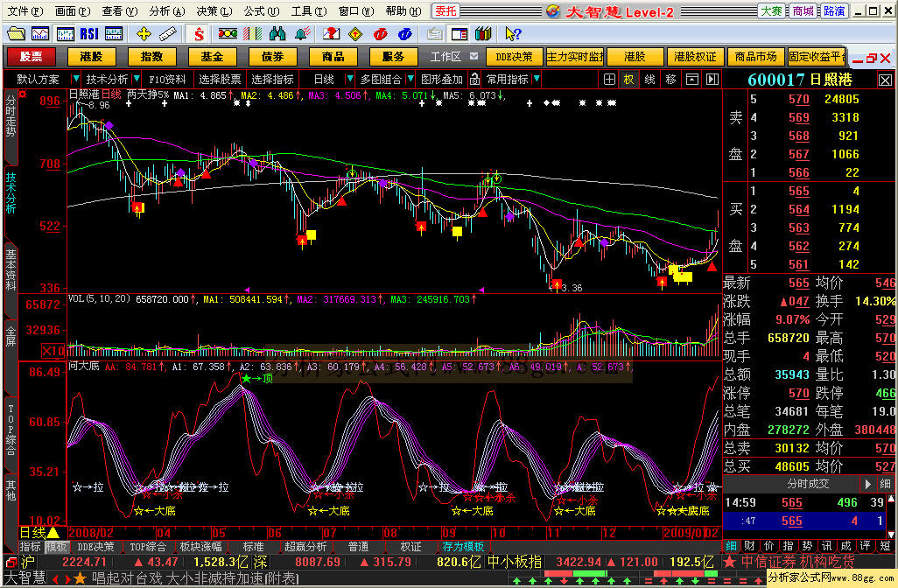Click the red restore icon by 沪 index
The width and height of the screenshot is (898, 588).
click(11, 563)
